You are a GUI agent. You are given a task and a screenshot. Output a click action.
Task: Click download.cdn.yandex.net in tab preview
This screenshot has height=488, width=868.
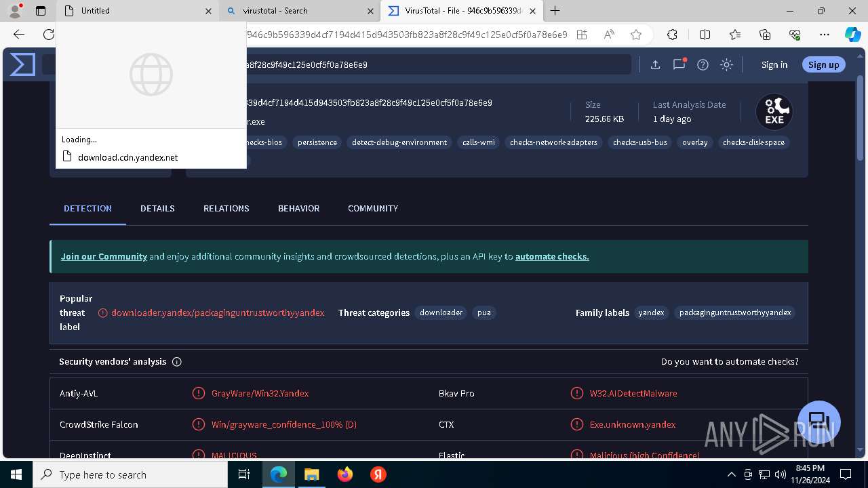pos(127,157)
